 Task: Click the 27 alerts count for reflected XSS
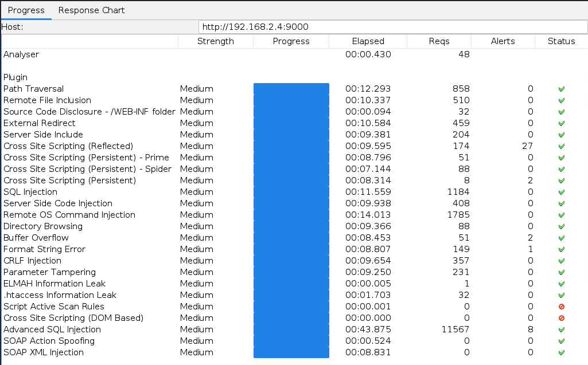tap(527, 146)
